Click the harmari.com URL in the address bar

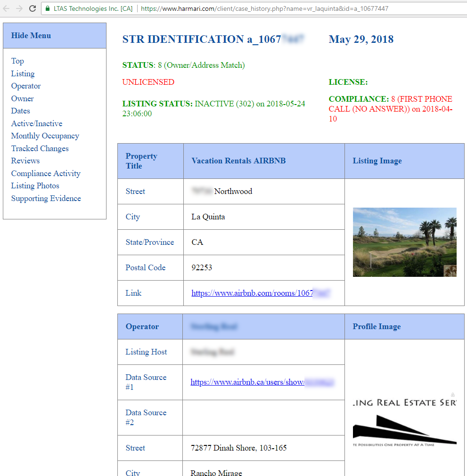click(x=265, y=8)
